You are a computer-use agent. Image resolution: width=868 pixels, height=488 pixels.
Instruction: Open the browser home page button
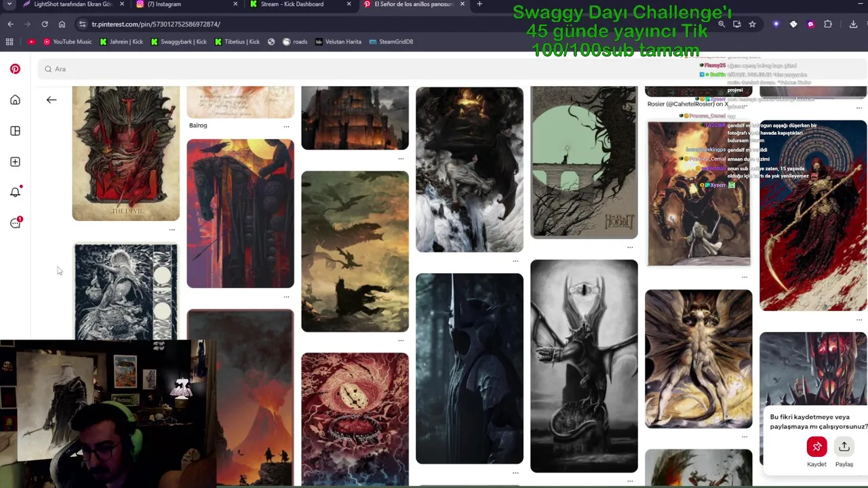click(x=62, y=24)
